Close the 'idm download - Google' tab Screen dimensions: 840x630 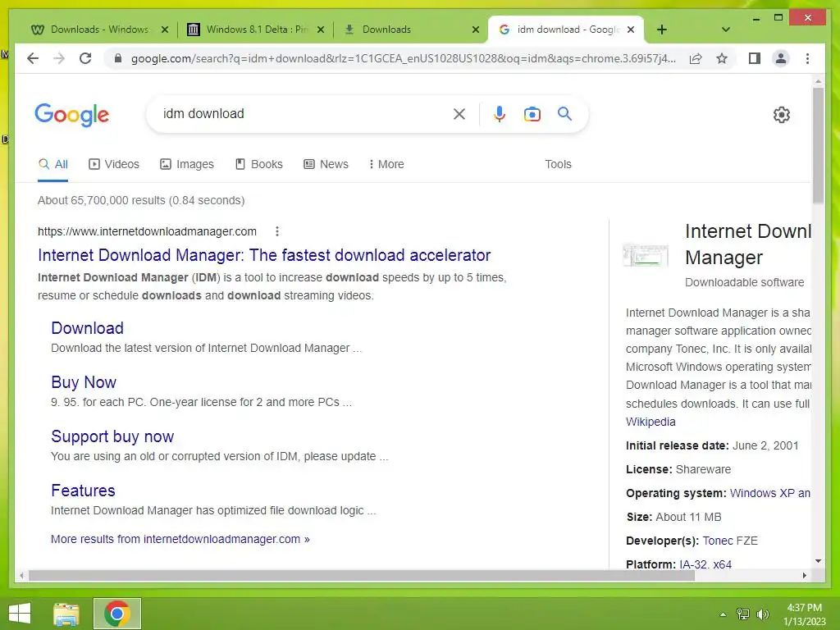(631, 30)
